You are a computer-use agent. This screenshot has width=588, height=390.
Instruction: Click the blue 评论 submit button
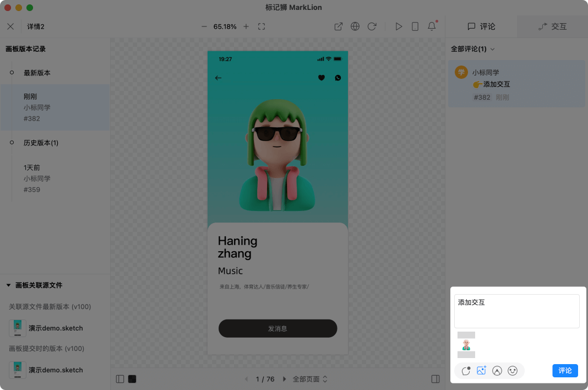coord(565,371)
